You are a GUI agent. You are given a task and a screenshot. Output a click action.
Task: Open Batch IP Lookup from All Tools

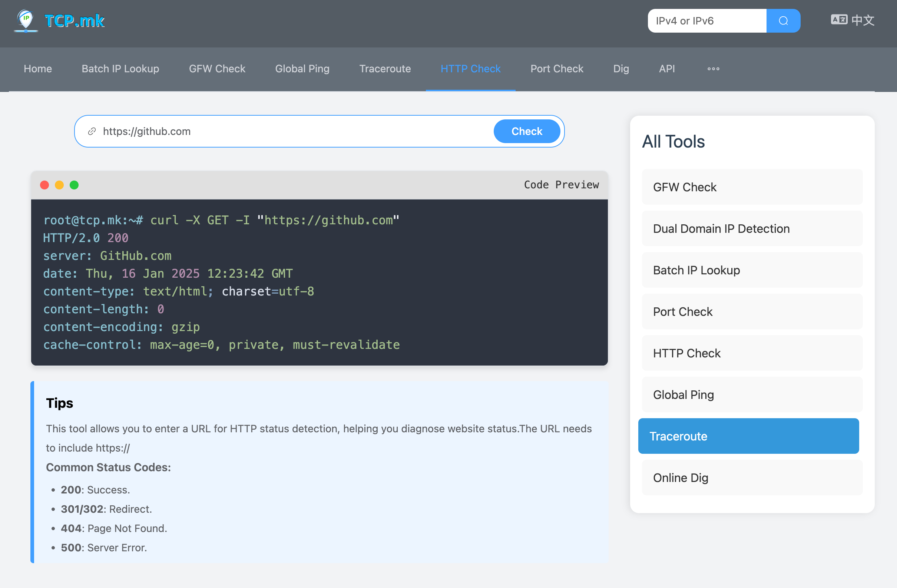coord(752,270)
